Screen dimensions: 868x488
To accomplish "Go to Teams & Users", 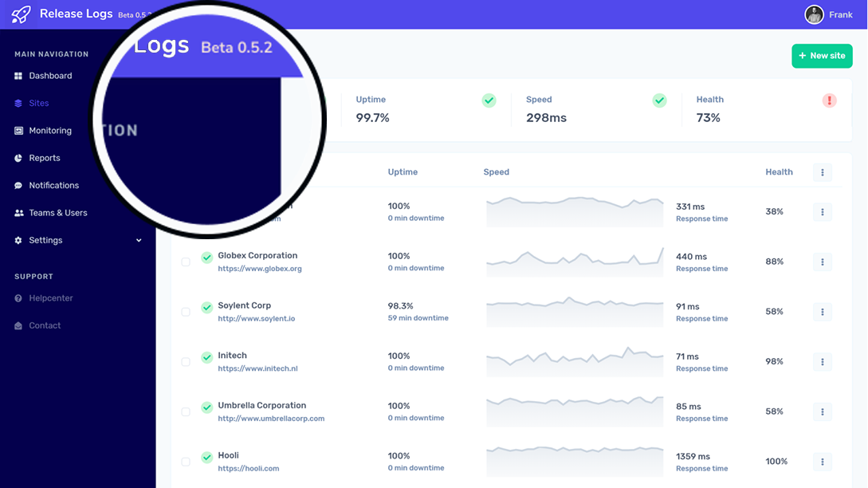I will 57,213.
